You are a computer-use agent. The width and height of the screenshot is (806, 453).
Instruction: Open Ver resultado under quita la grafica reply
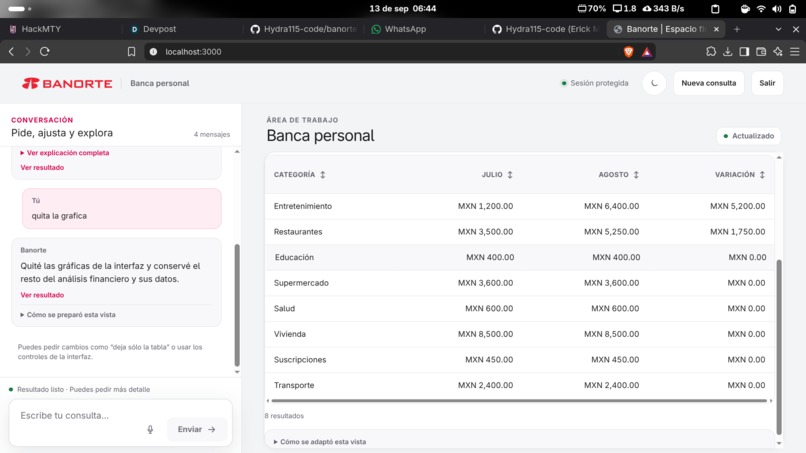[42, 295]
